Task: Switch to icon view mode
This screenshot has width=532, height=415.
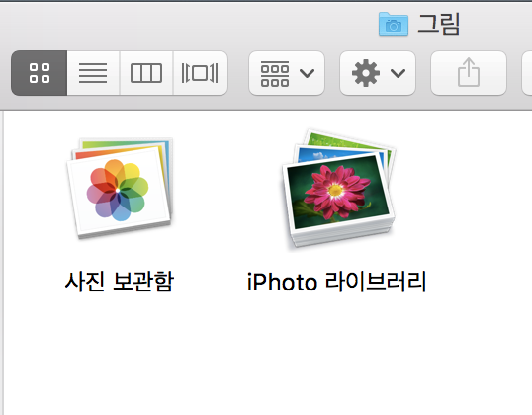Action: pyautogui.click(x=39, y=73)
